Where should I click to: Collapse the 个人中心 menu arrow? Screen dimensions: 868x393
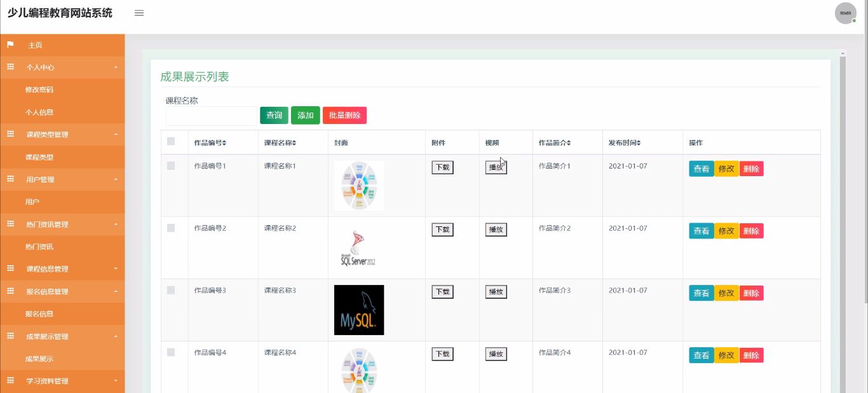116,67
